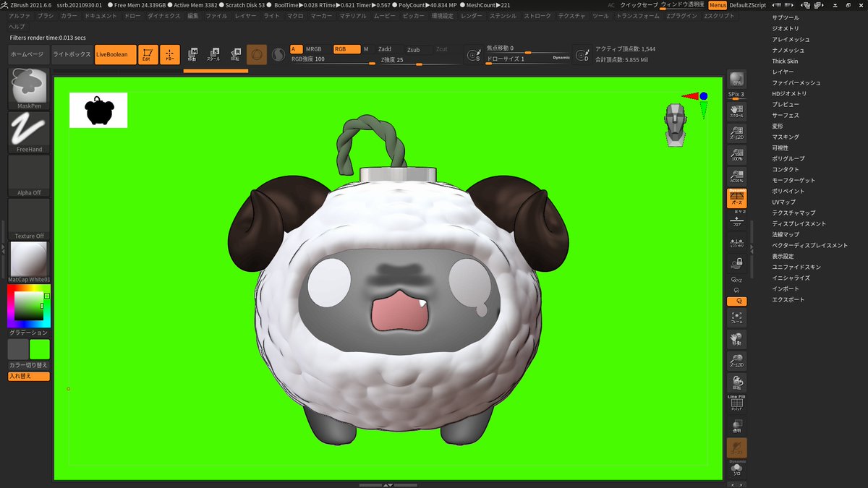Click the DefaultZScript button

[x=747, y=5]
